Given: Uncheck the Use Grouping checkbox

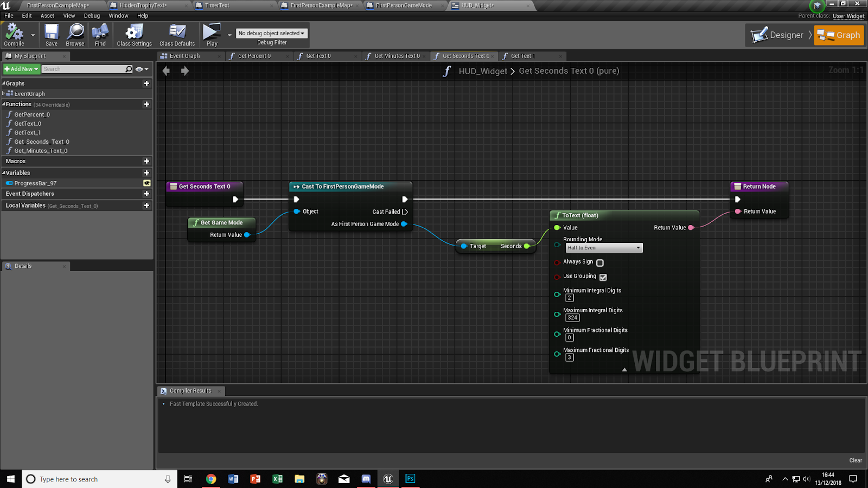Looking at the screenshot, I should click(603, 277).
